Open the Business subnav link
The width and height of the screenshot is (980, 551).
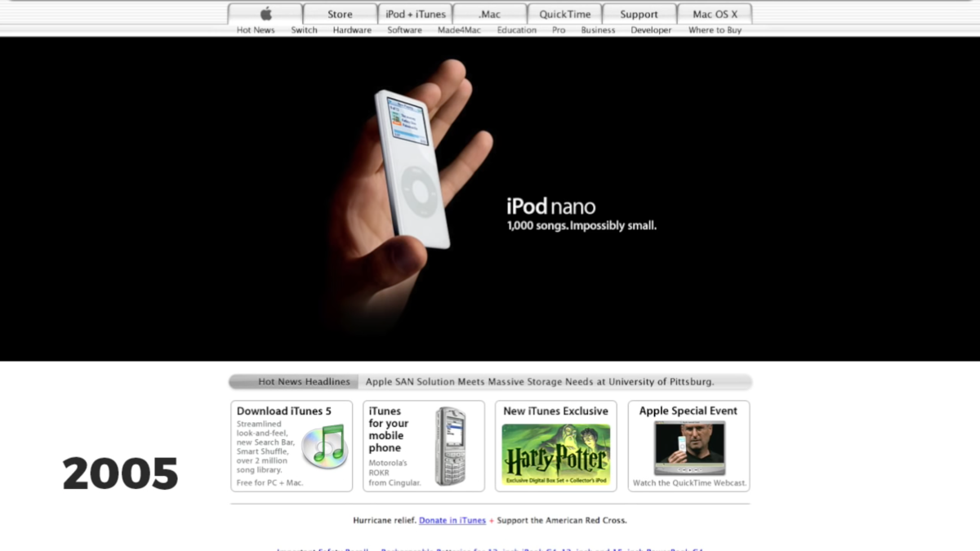598,30
